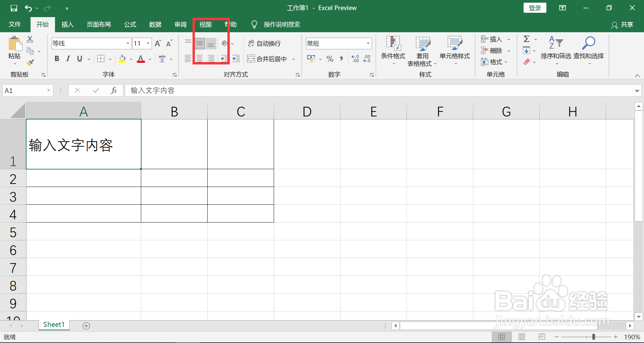This screenshot has width=644, height=343.
Task: Switch to the 公式 tab
Action: (x=130, y=24)
